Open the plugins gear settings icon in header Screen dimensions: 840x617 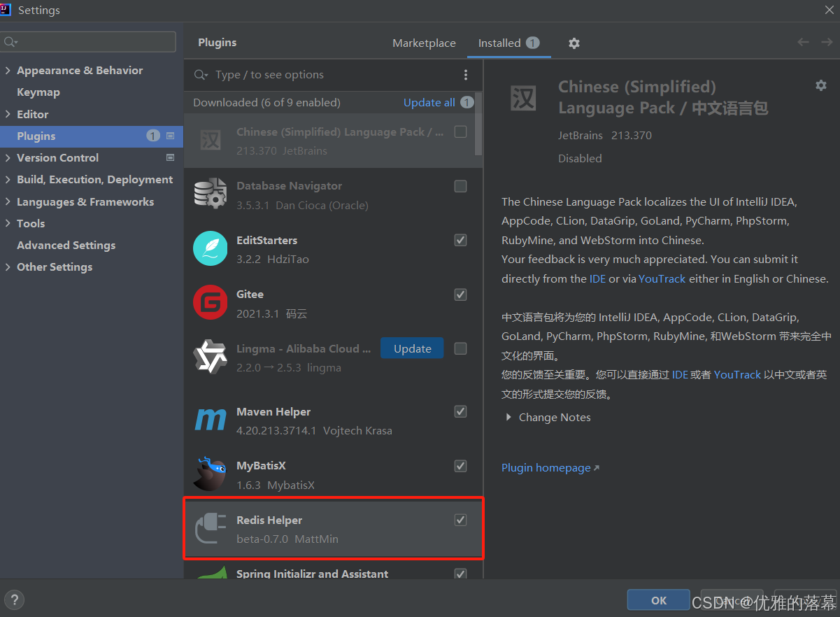point(574,43)
